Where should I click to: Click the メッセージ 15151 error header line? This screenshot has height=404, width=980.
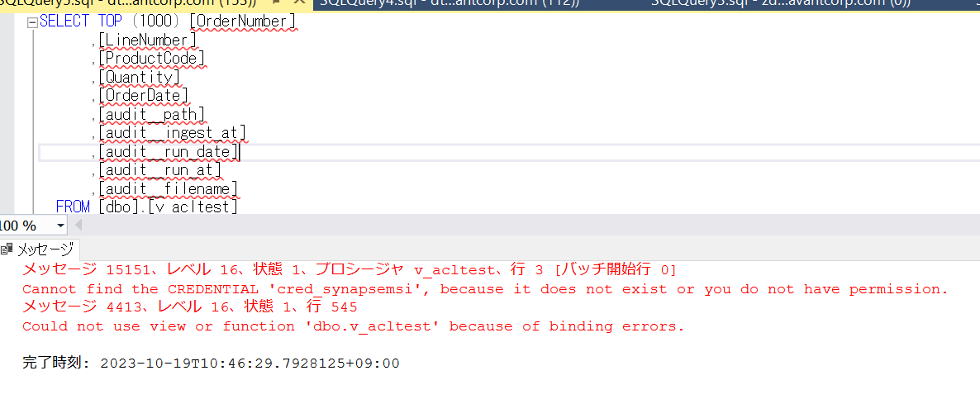[x=350, y=270]
